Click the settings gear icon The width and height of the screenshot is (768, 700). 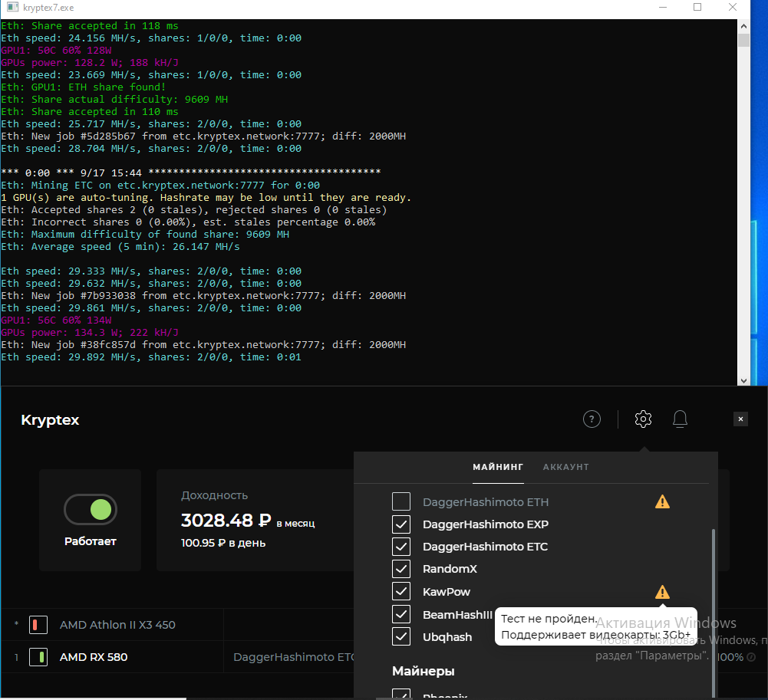pyautogui.click(x=643, y=419)
